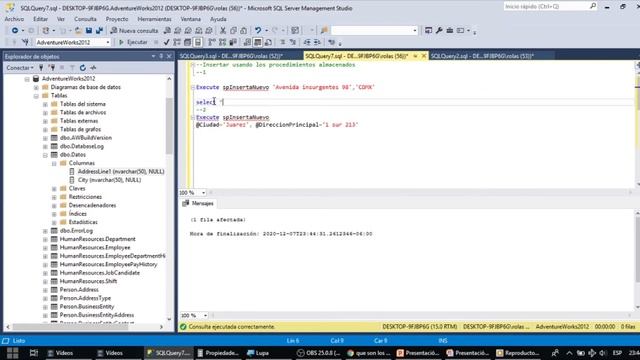This screenshot has width=640, height=360.
Task: Click the Display estimated execution plan icon
Action: click(x=177, y=42)
